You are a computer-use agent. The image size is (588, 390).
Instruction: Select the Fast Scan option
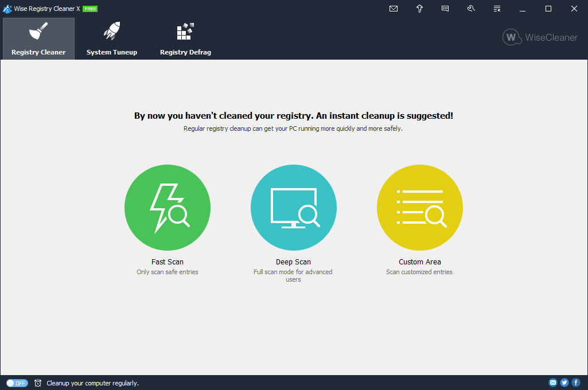(167, 207)
